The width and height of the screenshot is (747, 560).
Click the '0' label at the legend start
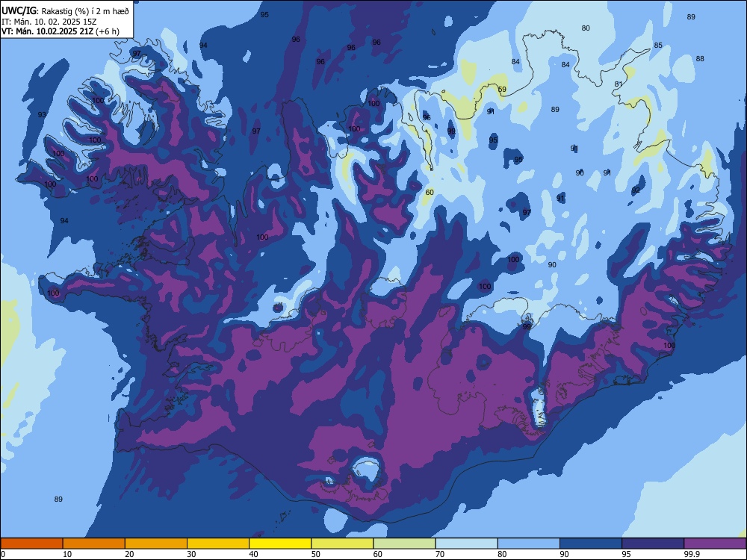[3, 554]
